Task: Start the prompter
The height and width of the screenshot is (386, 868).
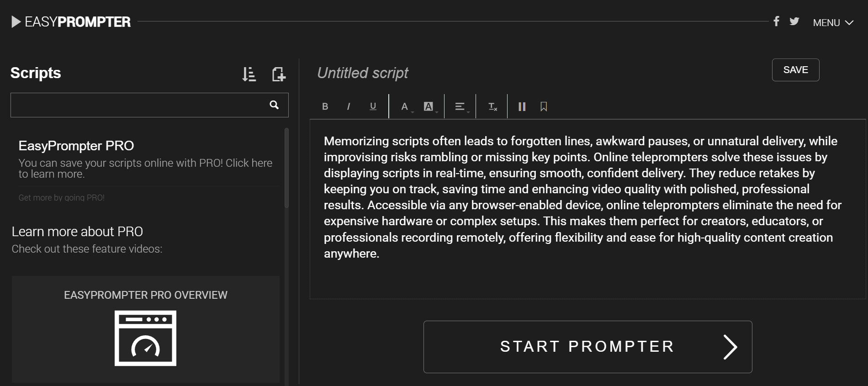Action: 587,347
